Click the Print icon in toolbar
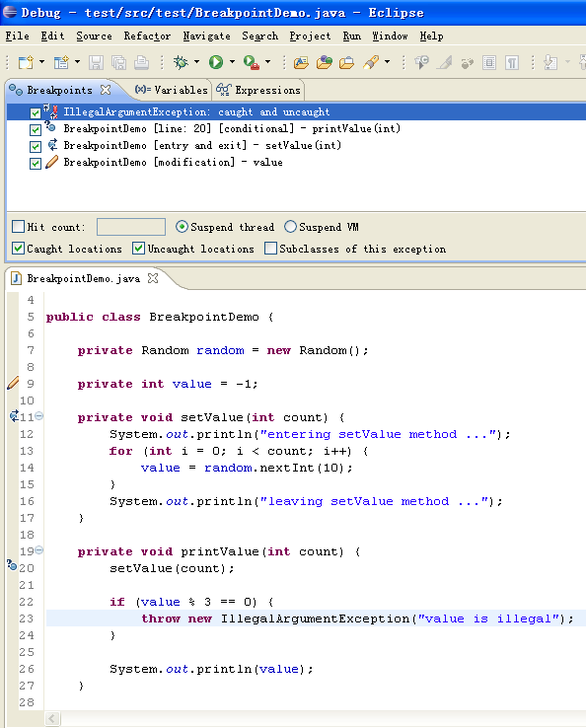 pyautogui.click(x=142, y=62)
